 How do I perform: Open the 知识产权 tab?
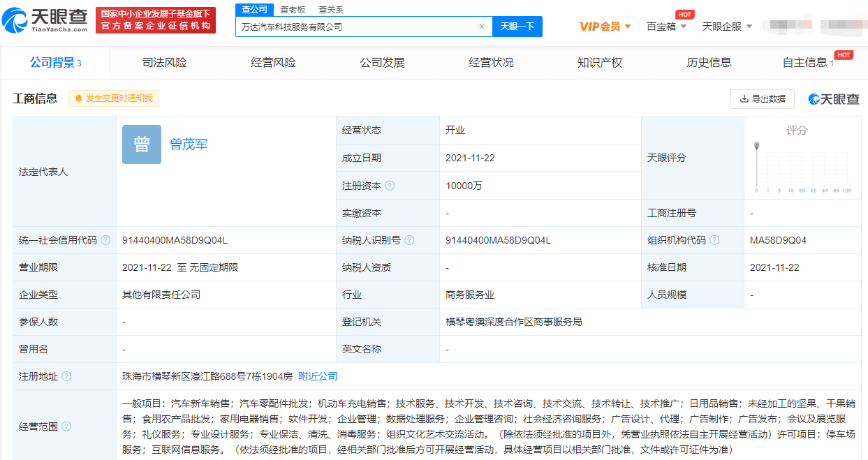[x=600, y=63]
